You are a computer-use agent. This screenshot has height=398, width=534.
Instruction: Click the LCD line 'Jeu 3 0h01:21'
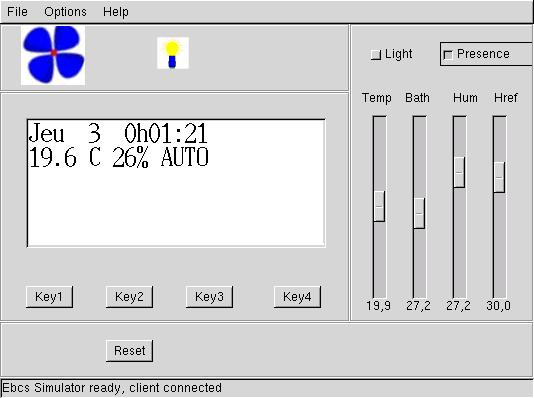point(118,133)
